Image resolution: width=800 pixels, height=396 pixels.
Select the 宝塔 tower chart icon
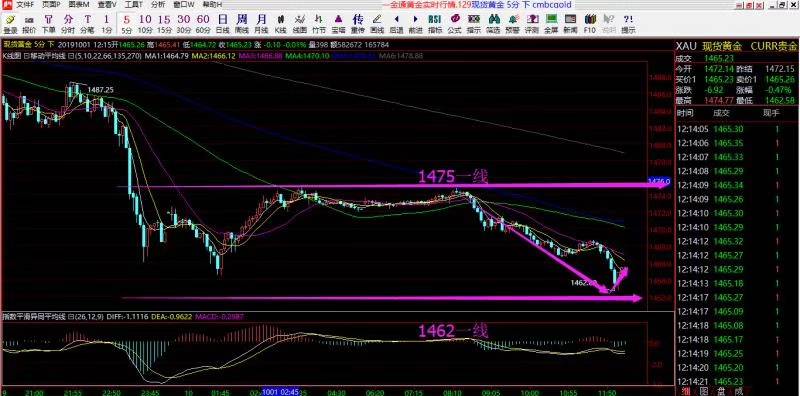[338, 23]
